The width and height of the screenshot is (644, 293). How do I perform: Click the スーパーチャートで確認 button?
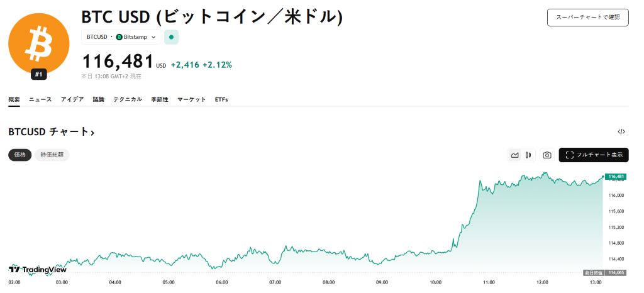(587, 18)
